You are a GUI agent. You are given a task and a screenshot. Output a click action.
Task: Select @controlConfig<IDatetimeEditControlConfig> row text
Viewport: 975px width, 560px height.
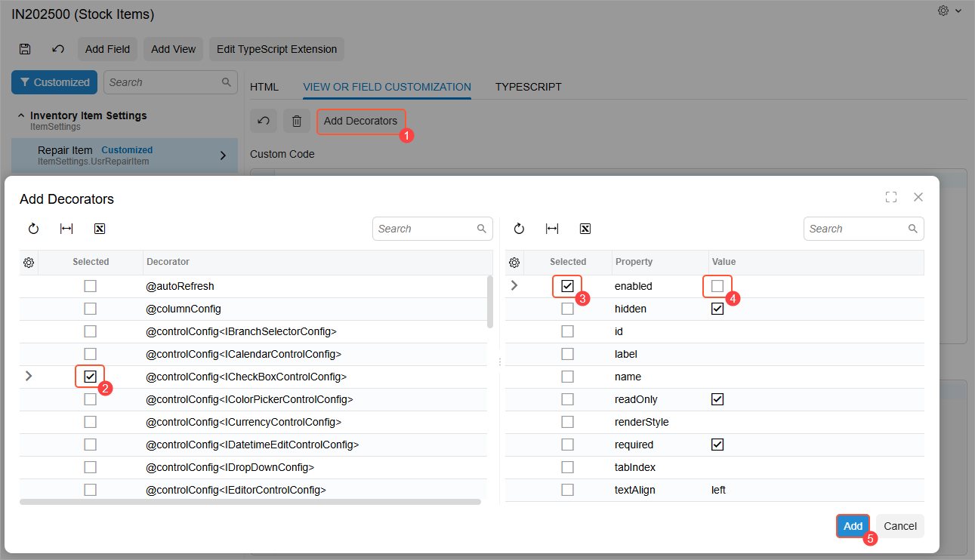pos(252,445)
